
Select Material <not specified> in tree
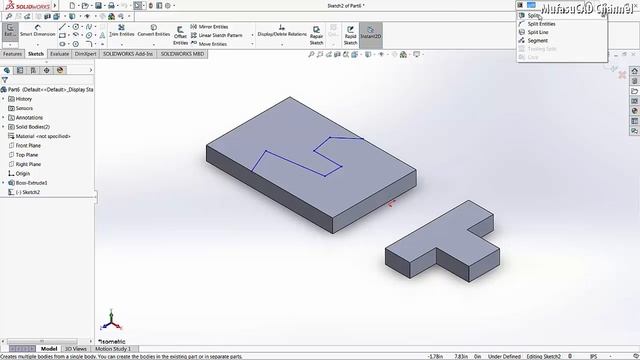pyautogui.click(x=39, y=136)
